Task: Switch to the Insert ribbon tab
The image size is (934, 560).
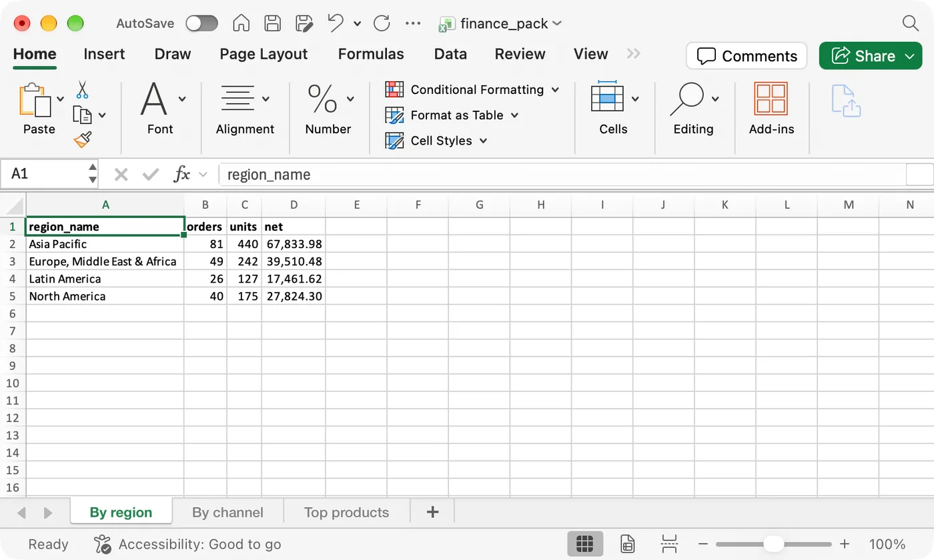Action: coord(104,54)
